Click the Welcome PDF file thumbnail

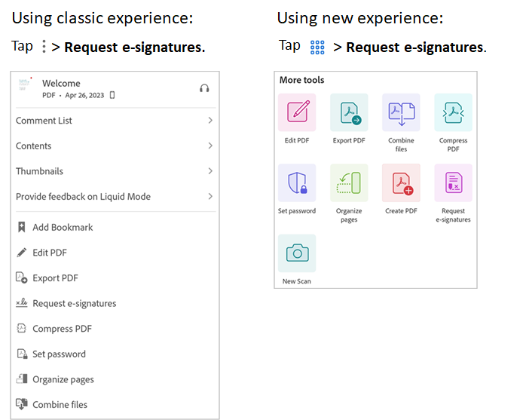pyautogui.click(x=27, y=87)
